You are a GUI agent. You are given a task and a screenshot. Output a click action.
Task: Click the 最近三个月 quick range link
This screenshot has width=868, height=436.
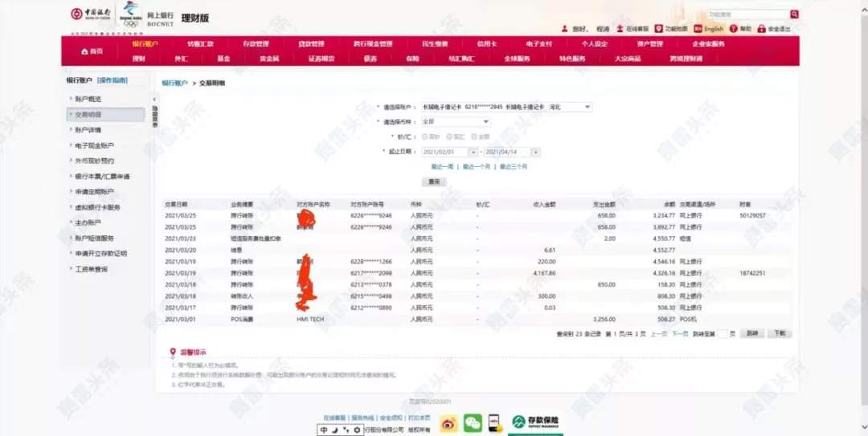[514, 166]
